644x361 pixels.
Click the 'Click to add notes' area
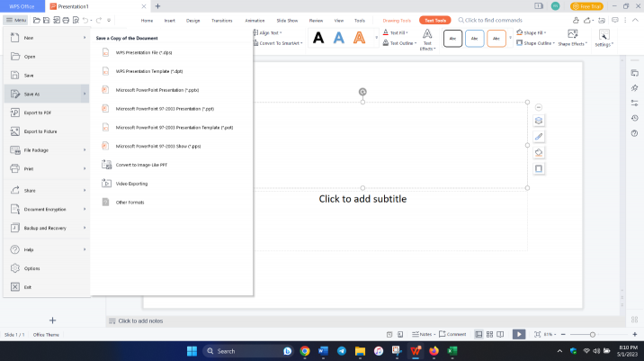141,320
